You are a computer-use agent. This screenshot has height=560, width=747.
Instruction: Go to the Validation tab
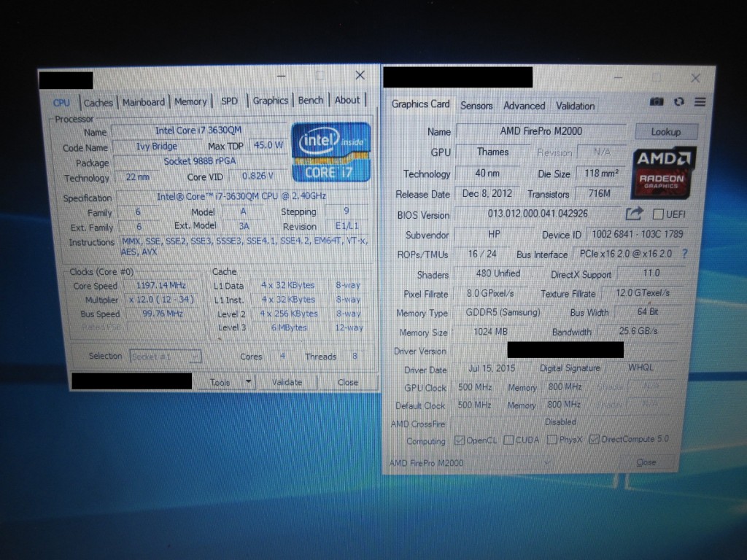point(575,106)
